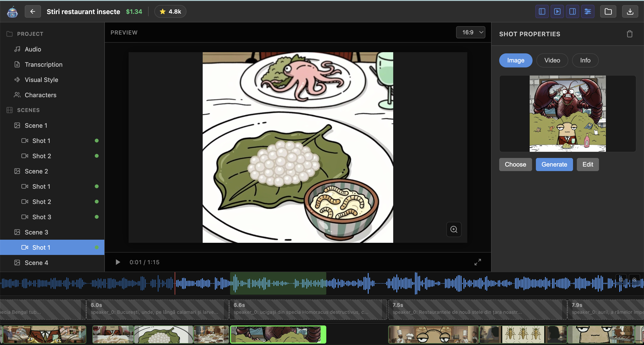644x345 pixels.
Task: Switch to the Video tab
Action: point(552,60)
